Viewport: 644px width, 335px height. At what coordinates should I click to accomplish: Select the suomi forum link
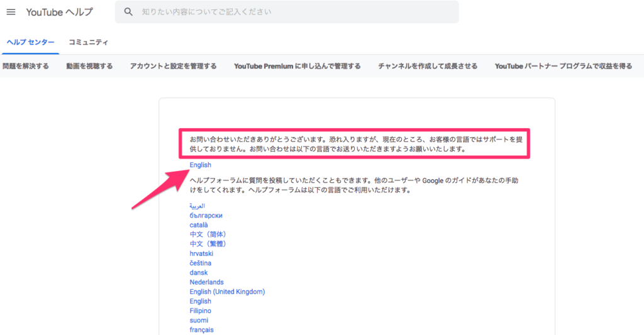pyautogui.click(x=199, y=320)
